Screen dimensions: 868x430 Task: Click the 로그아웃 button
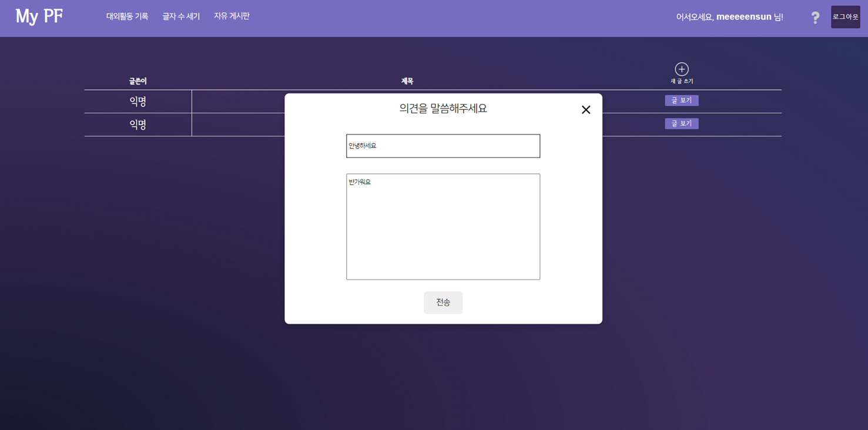[x=845, y=17]
